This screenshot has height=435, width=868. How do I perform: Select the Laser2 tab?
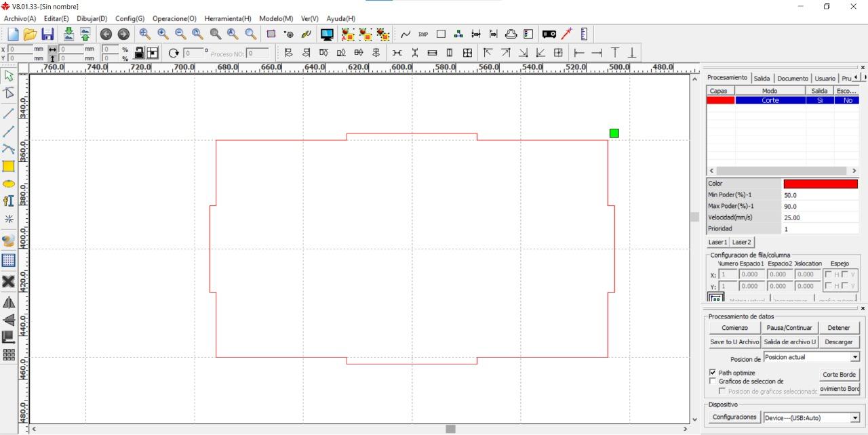coord(741,242)
